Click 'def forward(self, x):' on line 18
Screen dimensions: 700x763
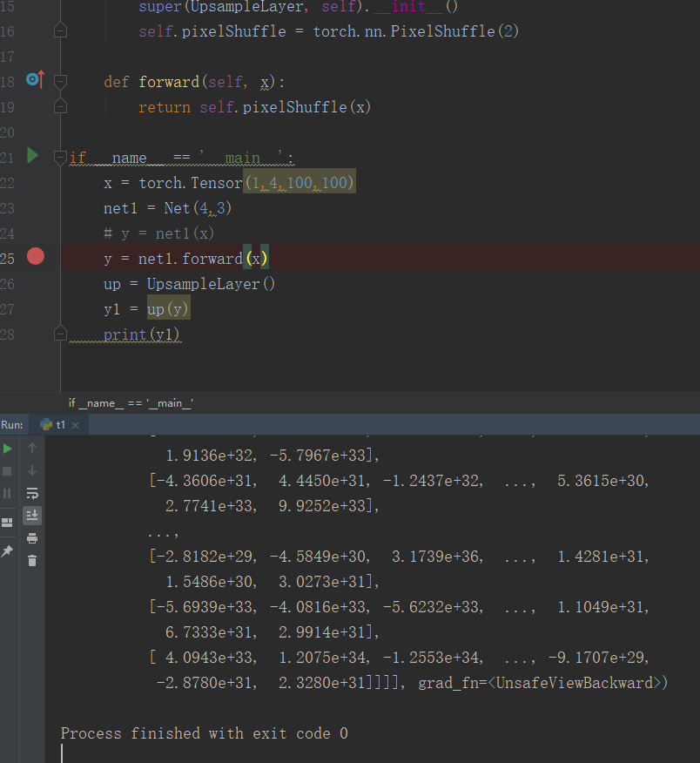tap(194, 82)
